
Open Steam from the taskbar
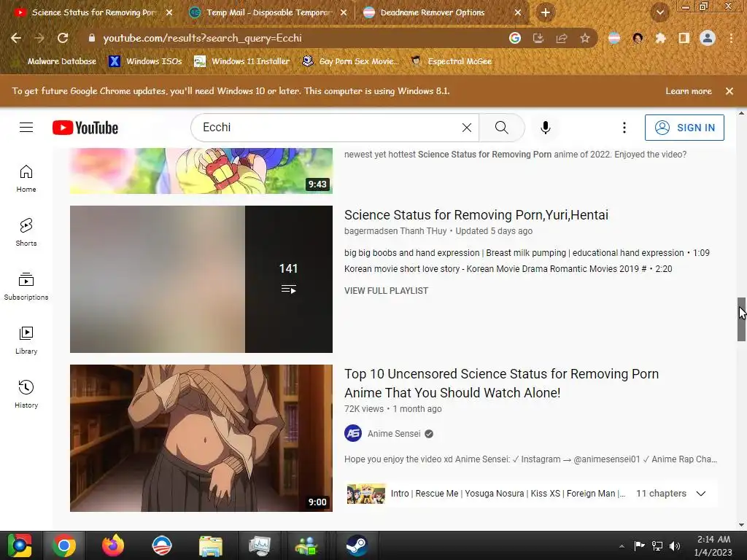[357, 545]
